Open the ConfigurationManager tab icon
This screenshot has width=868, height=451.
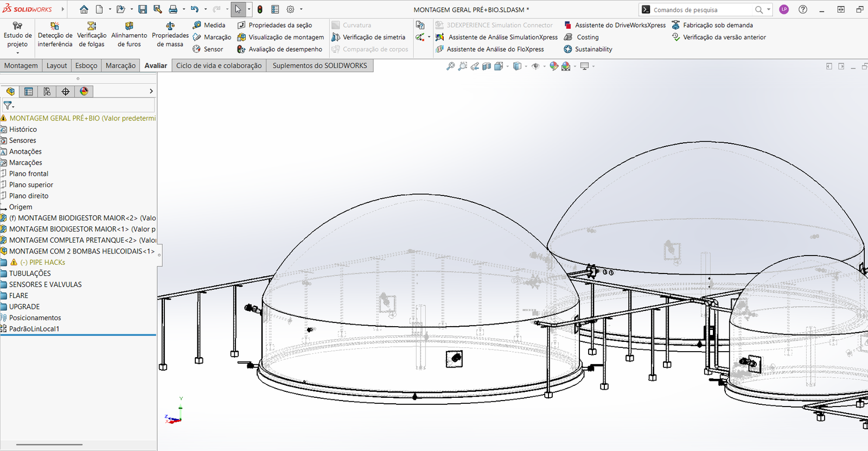pyautogui.click(x=47, y=91)
